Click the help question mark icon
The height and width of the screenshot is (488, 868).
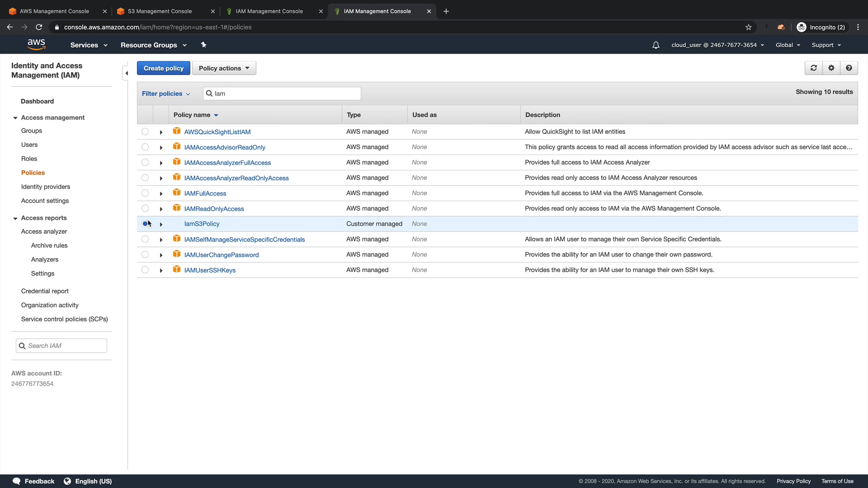click(849, 68)
